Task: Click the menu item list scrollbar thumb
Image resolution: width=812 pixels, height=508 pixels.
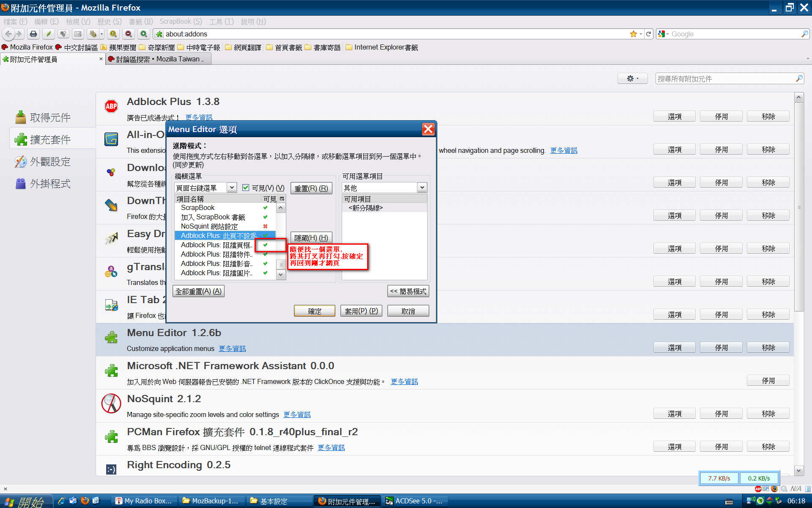Action: pyautogui.click(x=281, y=265)
